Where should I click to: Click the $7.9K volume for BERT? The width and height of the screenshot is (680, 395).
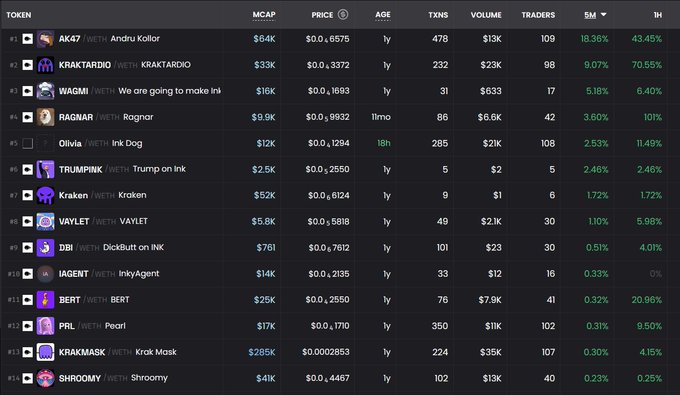[x=490, y=300]
